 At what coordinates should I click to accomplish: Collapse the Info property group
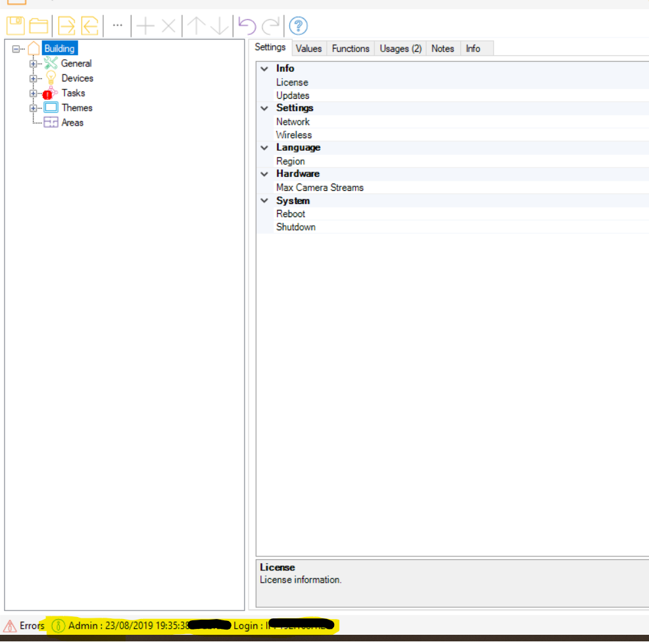[264, 68]
